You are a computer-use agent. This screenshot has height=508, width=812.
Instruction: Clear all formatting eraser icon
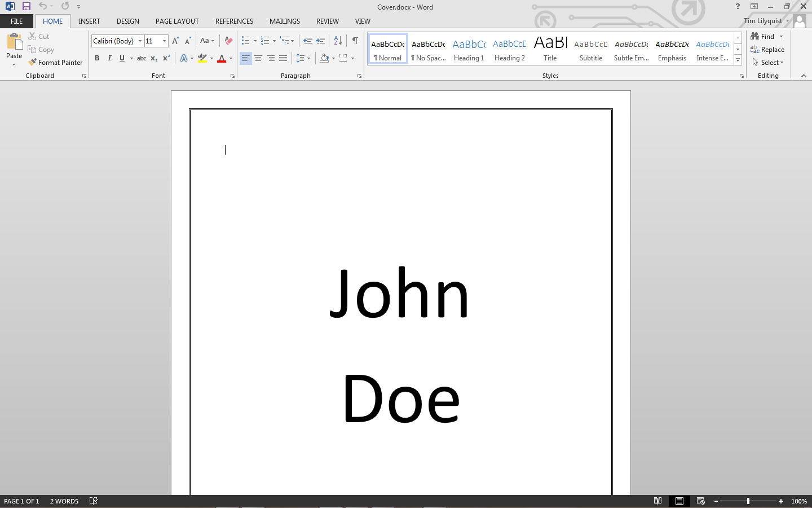click(228, 41)
